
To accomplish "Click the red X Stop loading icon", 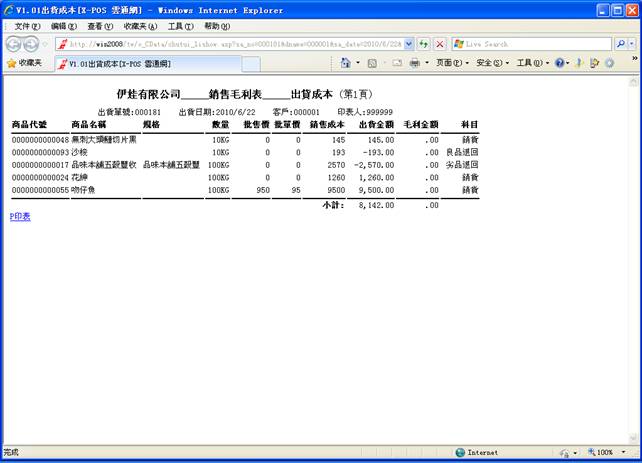I will click(439, 44).
